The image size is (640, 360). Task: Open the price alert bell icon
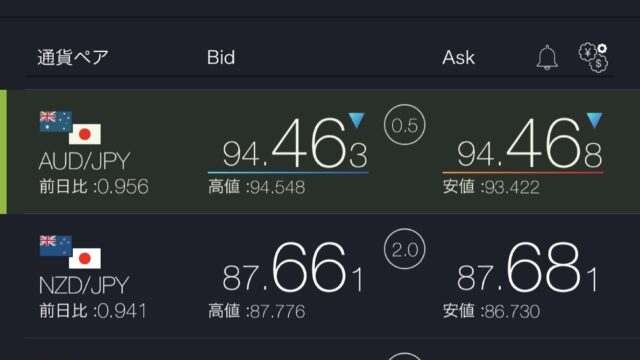pyautogui.click(x=547, y=58)
